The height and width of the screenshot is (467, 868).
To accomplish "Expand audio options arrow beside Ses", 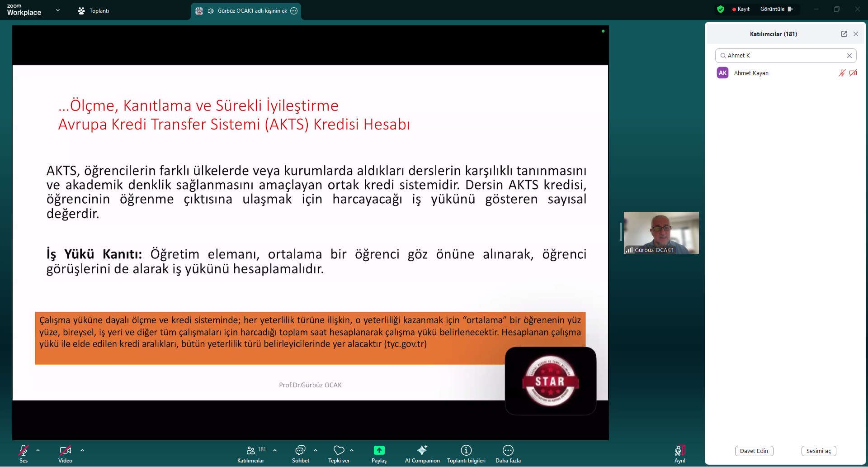I will (38, 450).
